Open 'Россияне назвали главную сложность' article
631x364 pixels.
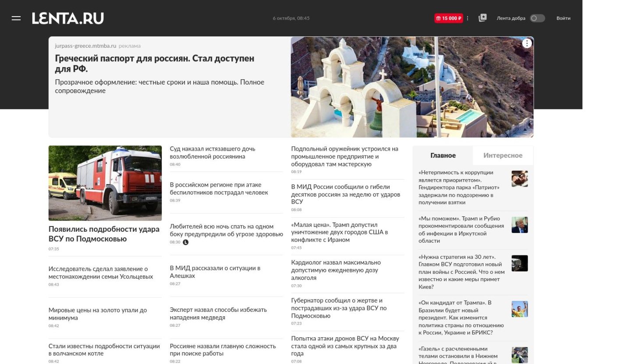[223, 350]
